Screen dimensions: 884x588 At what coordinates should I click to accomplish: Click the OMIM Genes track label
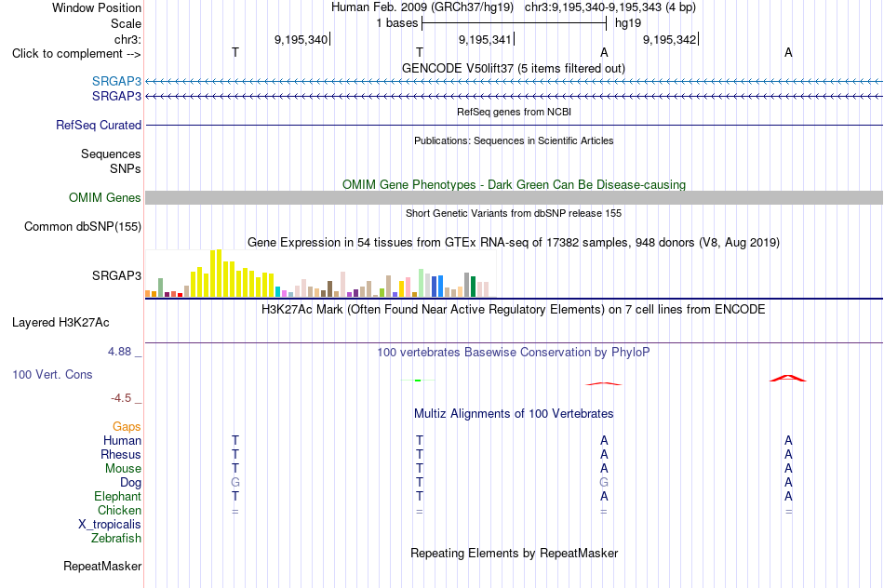105,198
